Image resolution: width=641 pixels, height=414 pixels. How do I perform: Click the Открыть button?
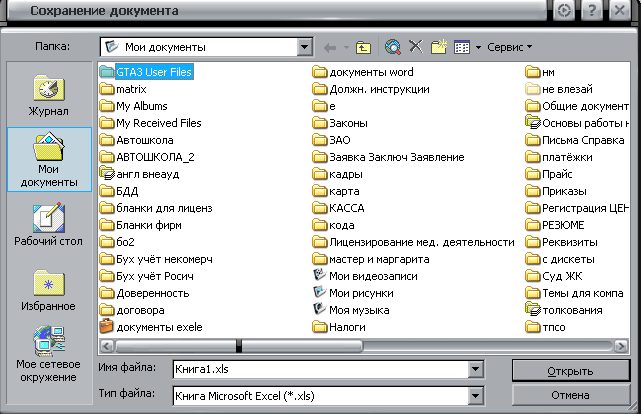point(570,371)
